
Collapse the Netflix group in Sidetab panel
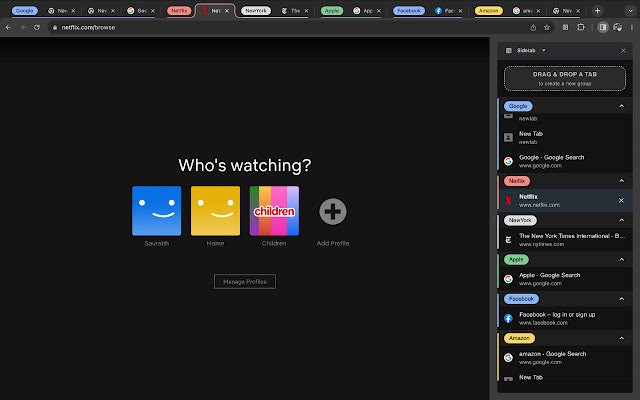(621, 181)
